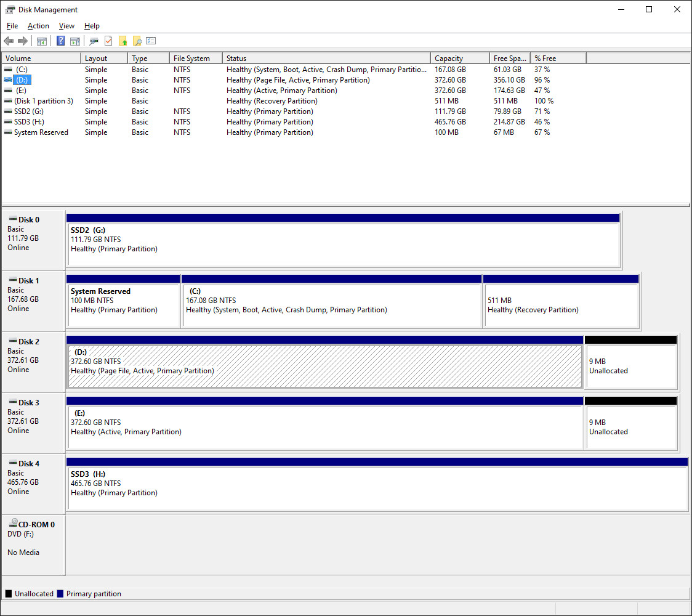Click the Disk Management title bar icon
This screenshot has width=692, height=616.
coord(10,10)
